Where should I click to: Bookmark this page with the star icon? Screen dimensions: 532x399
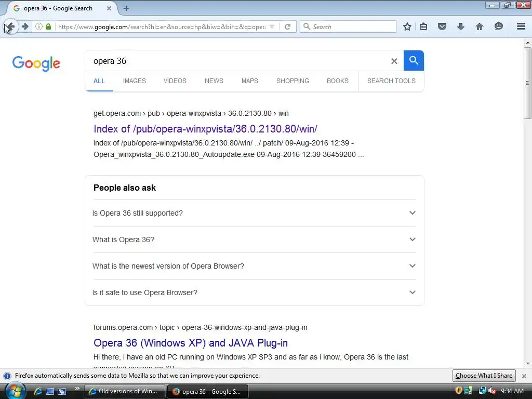point(407,26)
